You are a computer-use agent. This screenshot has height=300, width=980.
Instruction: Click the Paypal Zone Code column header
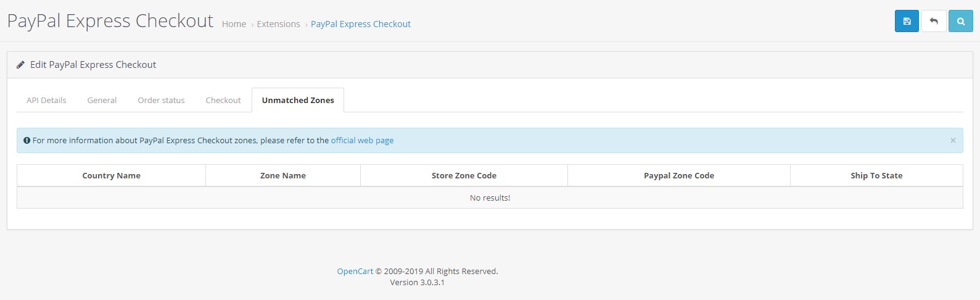tap(679, 176)
